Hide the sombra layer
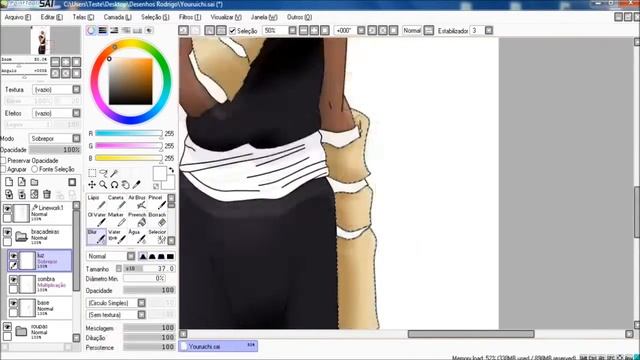Viewport: 640px width, 360px height. coord(13,280)
